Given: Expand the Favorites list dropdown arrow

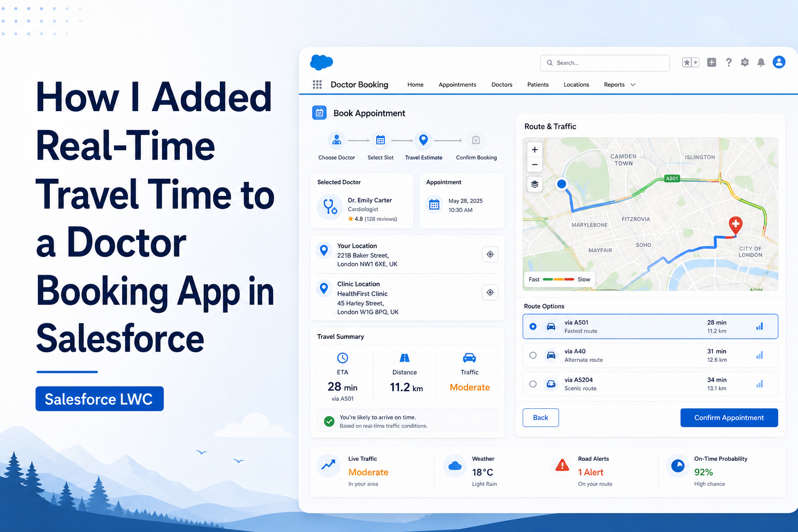Looking at the screenshot, I should point(696,62).
